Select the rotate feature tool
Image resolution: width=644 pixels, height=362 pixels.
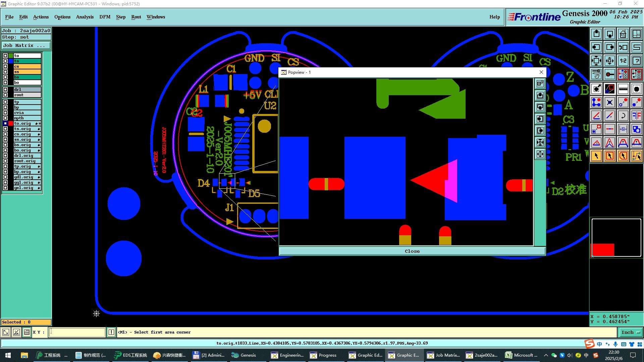623,116
